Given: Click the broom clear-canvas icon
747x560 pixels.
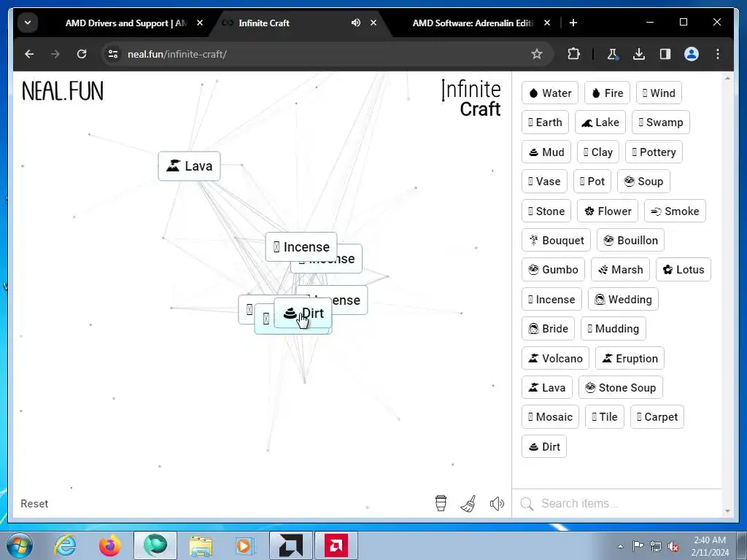Looking at the screenshot, I should (468, 503).
